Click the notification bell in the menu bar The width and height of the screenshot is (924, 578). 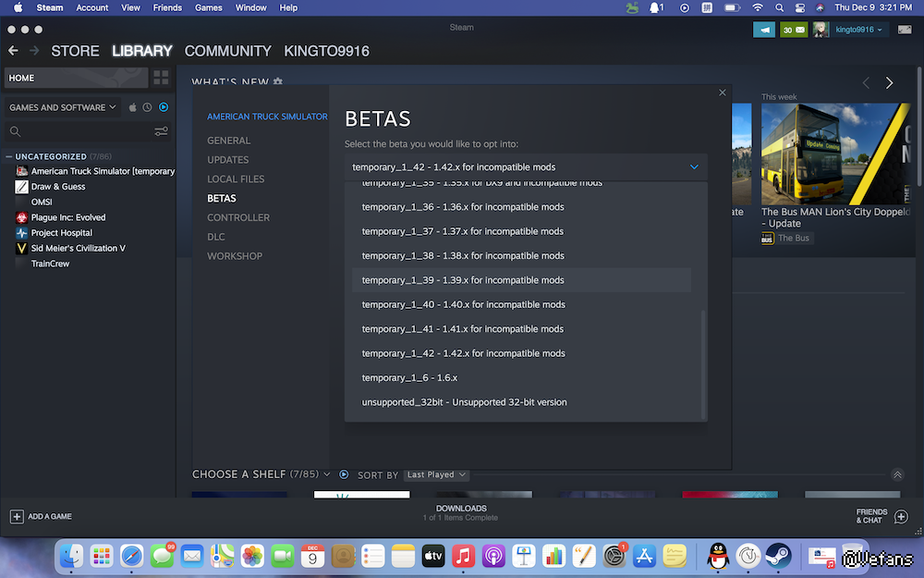coord(656,7)
